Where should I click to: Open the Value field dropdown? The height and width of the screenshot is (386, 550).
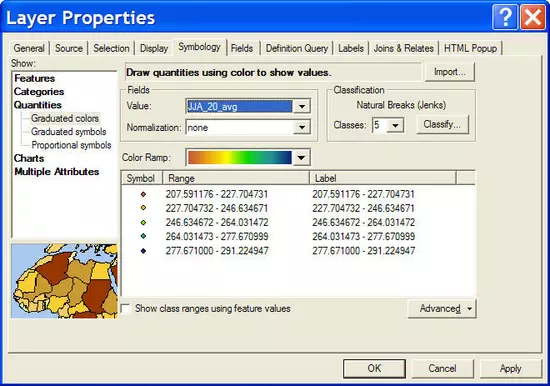(302, 106)
